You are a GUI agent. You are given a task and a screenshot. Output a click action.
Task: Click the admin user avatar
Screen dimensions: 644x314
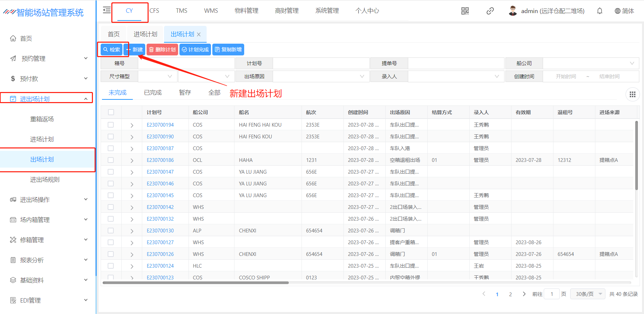click(513, 11)
